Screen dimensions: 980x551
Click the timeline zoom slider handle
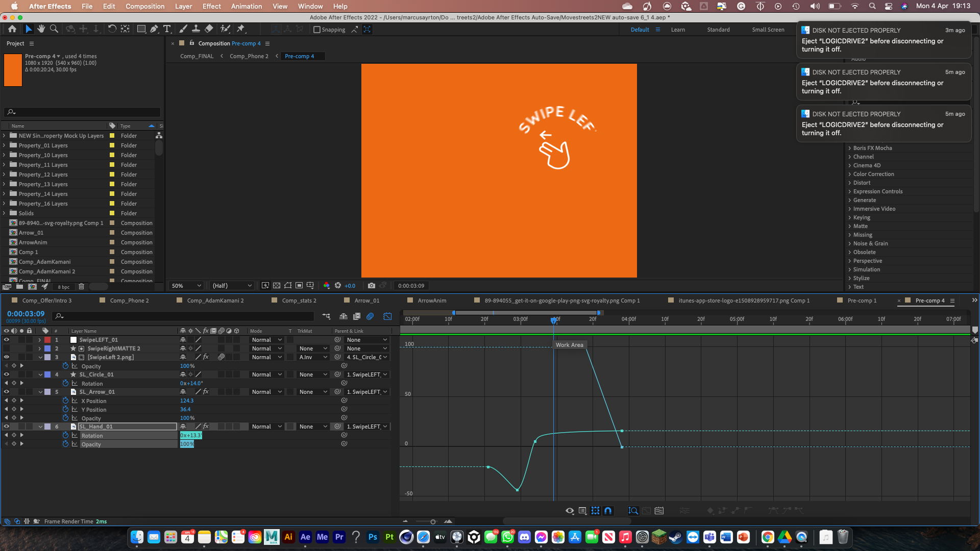(x=433, y=521)
